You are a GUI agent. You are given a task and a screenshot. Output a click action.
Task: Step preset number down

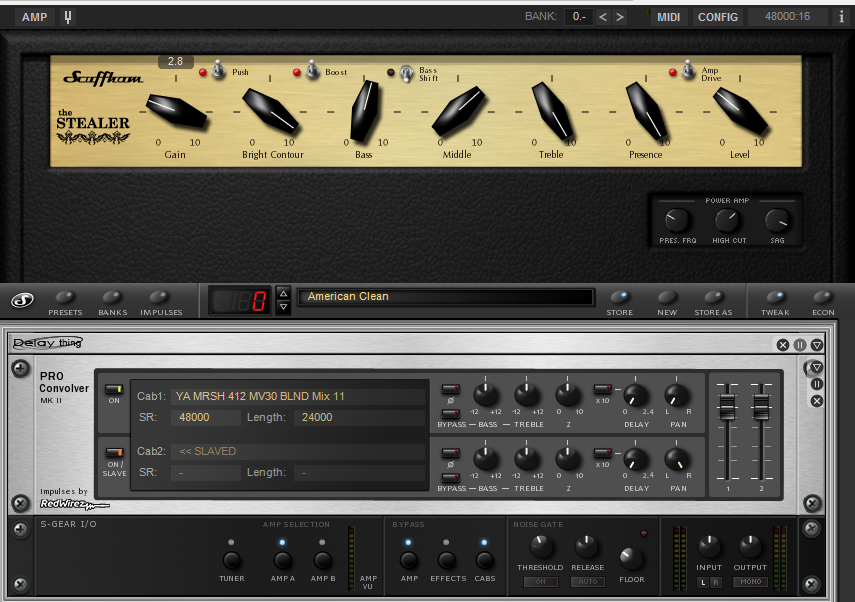(284, 307)
